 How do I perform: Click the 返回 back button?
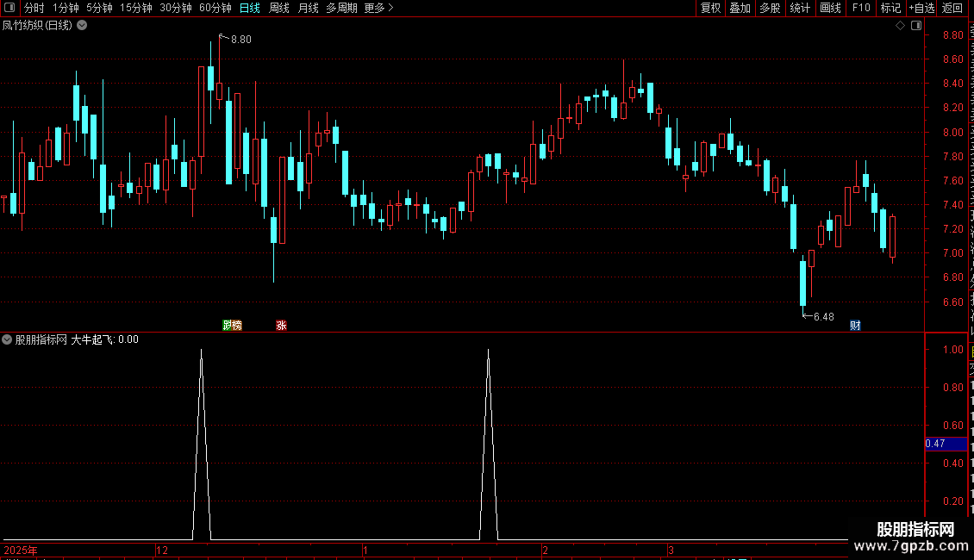952,8
